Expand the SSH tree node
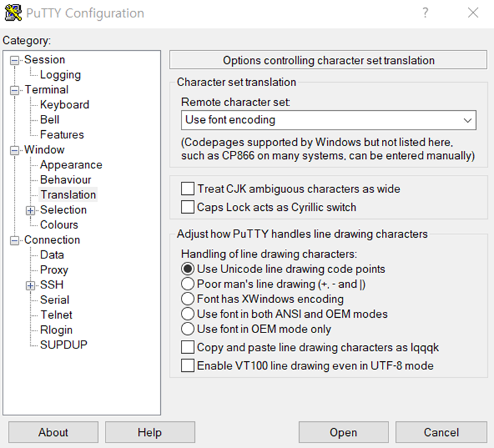 point(30,286)
